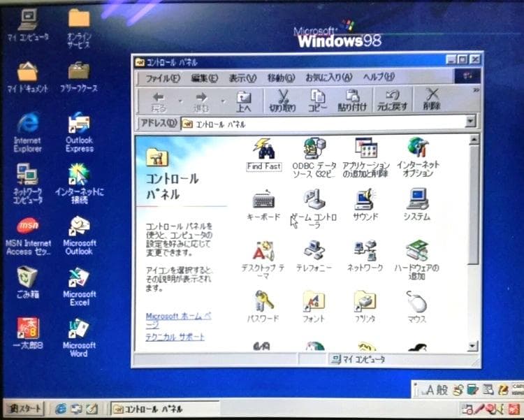Open インターネット オプション icon
The width and height of the screenshot is (524, 420).
(418, 157)
